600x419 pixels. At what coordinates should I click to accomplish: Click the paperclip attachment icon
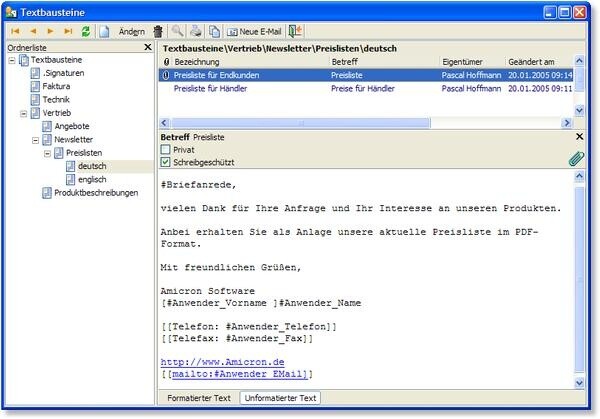576,158
